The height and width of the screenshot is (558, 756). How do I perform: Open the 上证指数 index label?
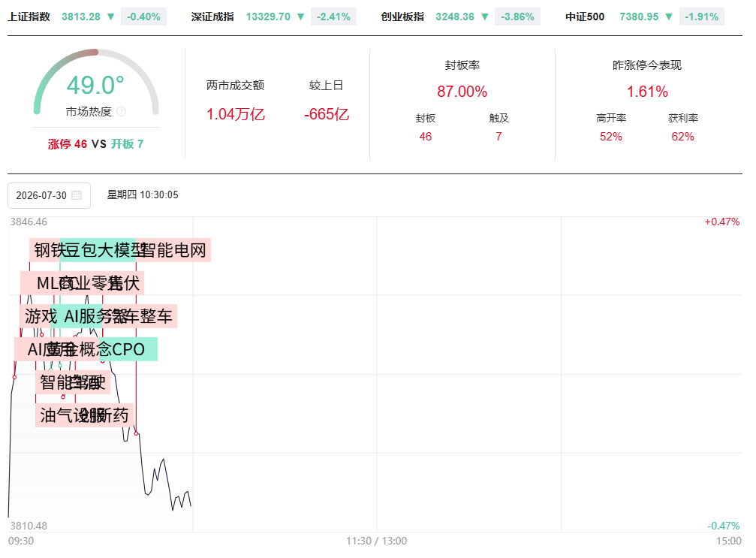[29, 17]
